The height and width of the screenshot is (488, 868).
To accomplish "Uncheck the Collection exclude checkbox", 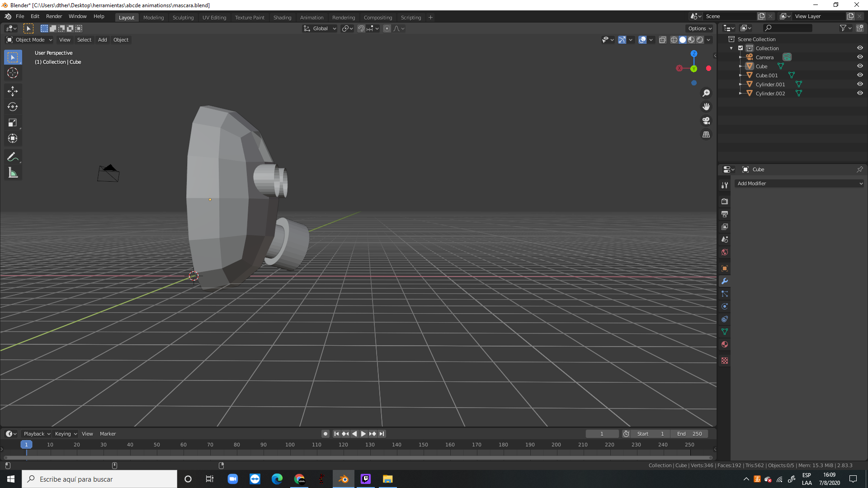I will pos(741,48).
